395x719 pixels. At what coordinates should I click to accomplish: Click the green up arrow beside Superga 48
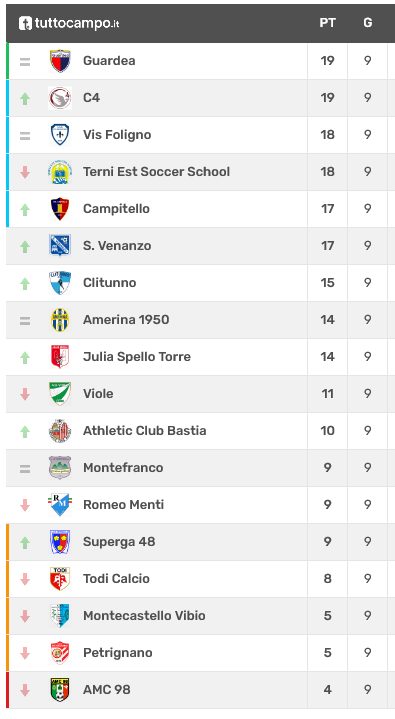pos(25,542)
